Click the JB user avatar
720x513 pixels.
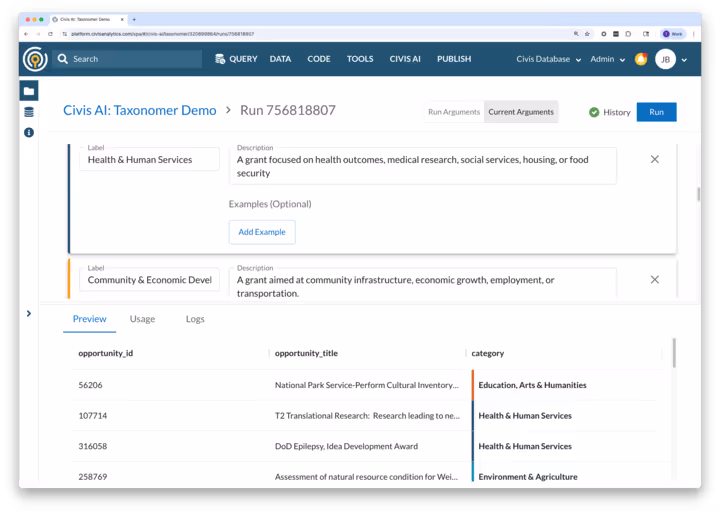pos(665,59)
